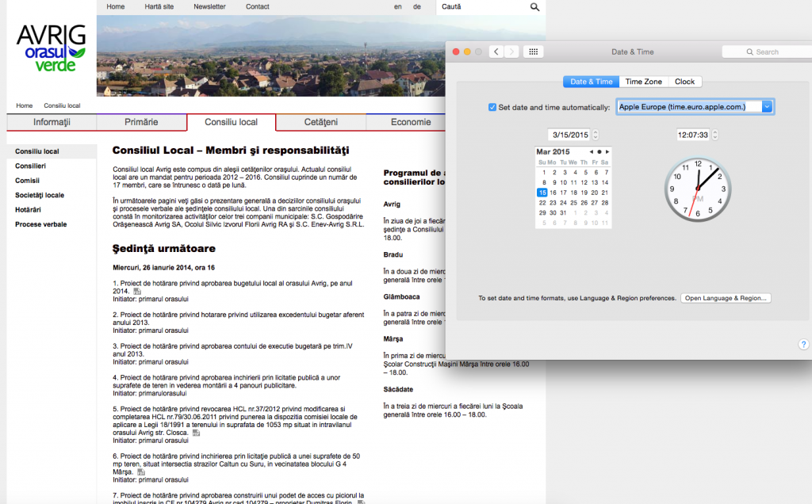The image size is (812, 504).
Task: Click the magnifier in Date & Time search
Action: 749,52
